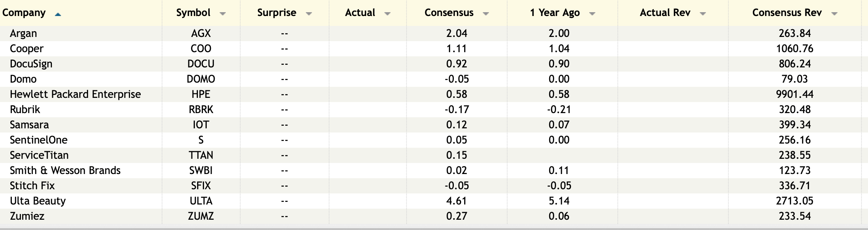Click the DocuSign company name
The width and height of the screenshot is (868, 230).
tap(31, 64)
